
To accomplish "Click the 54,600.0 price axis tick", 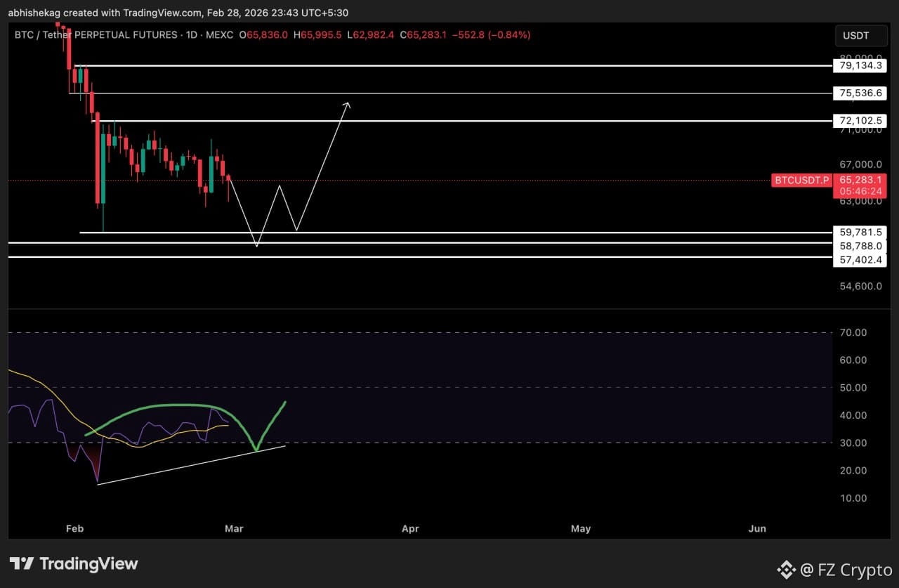I will click(860, 287).
